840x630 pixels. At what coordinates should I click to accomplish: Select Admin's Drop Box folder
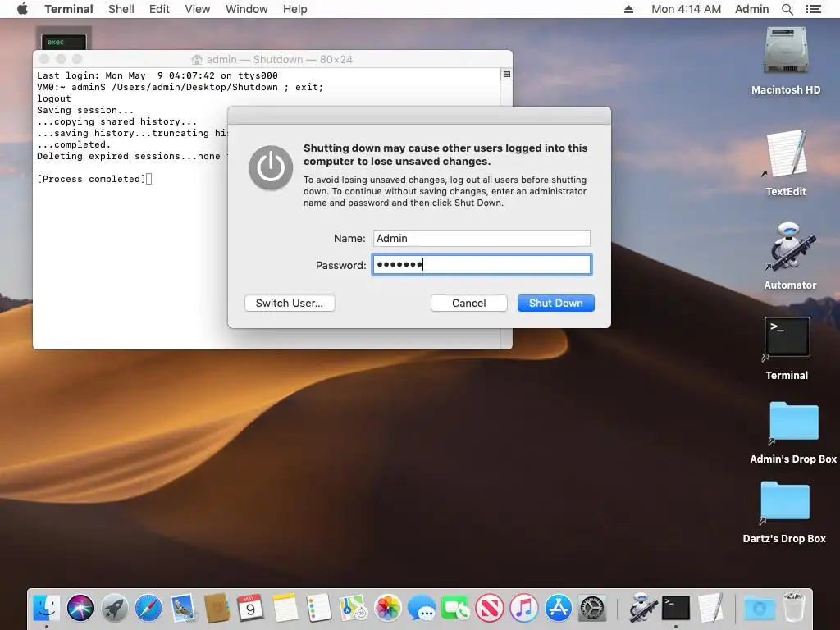pyautogui.click(x=793, y=423)
